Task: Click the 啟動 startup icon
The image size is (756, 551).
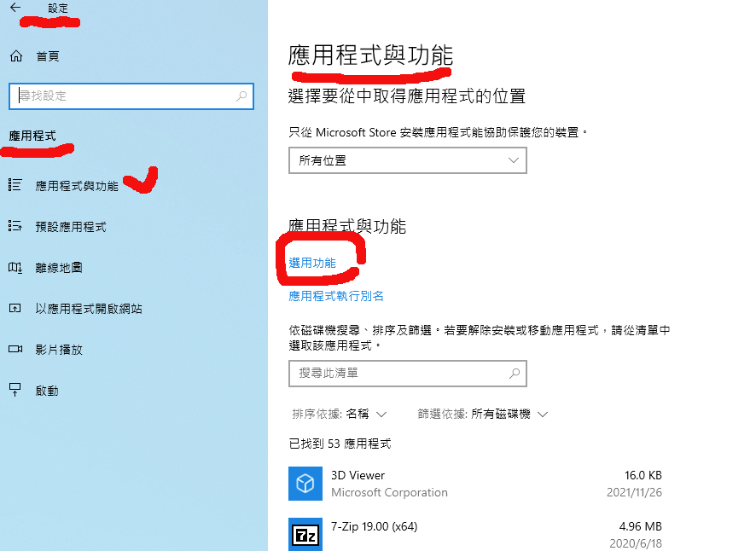Action: [x=15, y=390]
